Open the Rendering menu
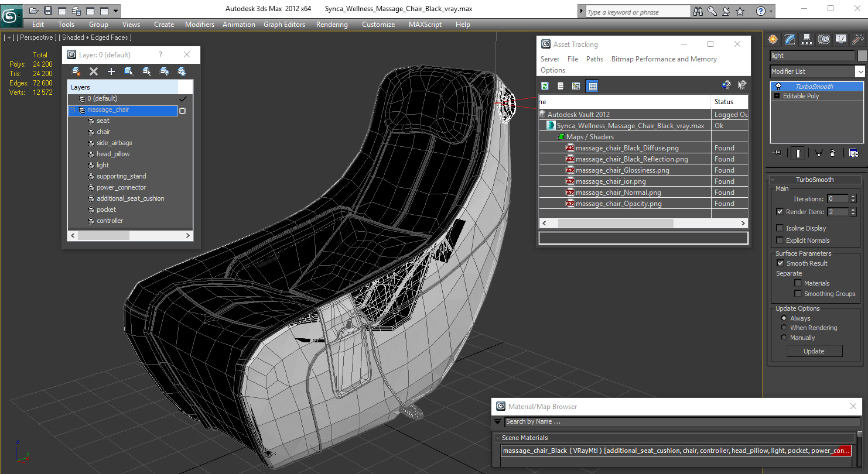868x474 pixels. (x=332, y=25)
